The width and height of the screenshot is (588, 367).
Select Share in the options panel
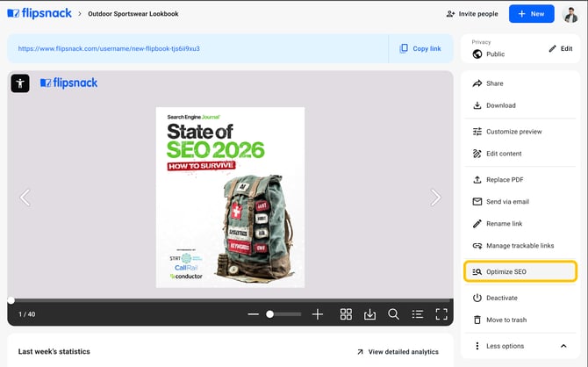[x=520, y=83]
